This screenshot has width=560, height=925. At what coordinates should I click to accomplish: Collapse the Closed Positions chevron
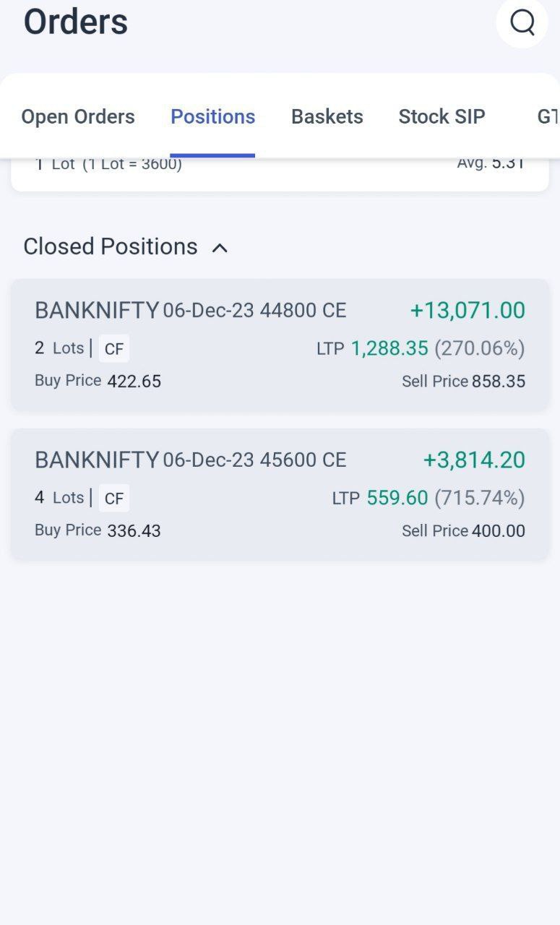point(220,248)
